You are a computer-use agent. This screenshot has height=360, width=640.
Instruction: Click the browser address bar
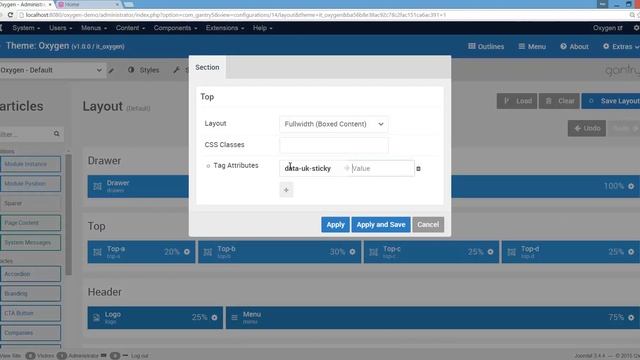click(x=322, y=15)
